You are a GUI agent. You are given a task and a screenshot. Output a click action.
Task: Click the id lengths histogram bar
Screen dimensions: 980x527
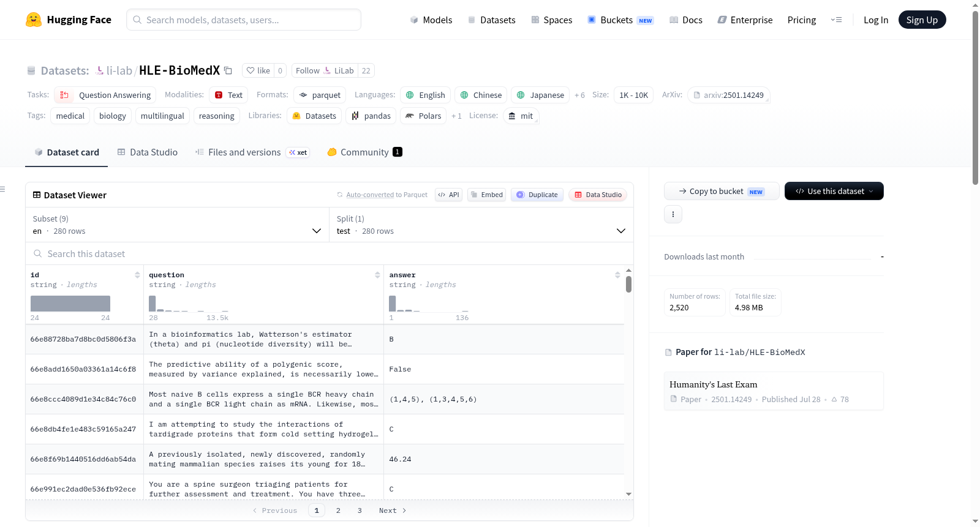pyautogui.click(x=70, y=304)
